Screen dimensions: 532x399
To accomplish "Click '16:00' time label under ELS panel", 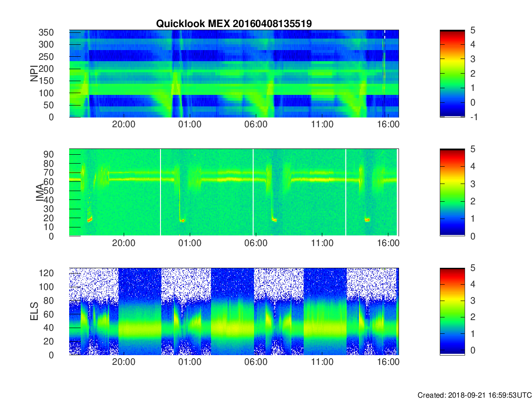I will (388, 362).
